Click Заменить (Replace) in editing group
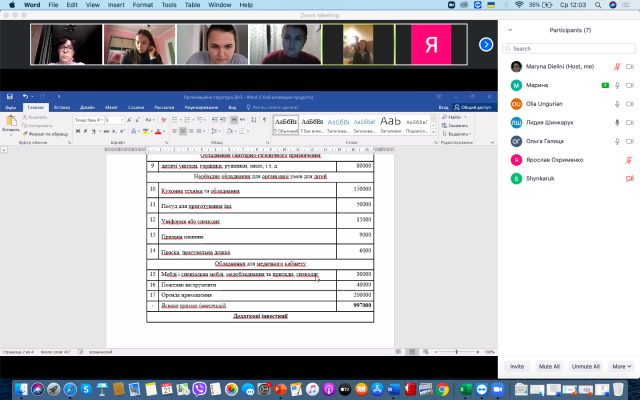 click(x=455, y=125)
